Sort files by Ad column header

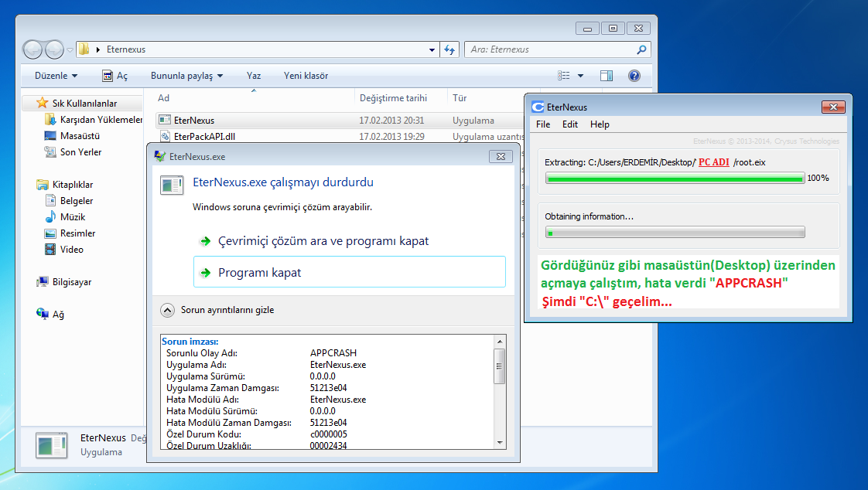163,98
